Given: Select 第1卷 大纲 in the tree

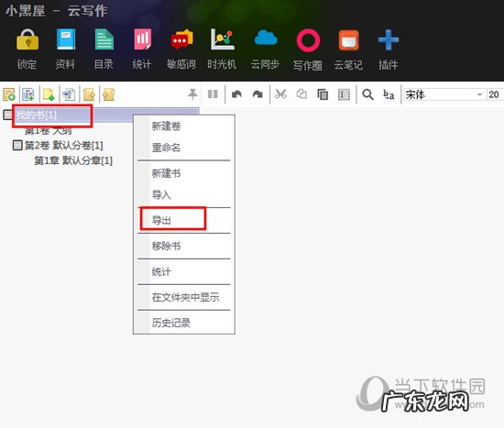Looking at the screenshot, I should [49, 130].
